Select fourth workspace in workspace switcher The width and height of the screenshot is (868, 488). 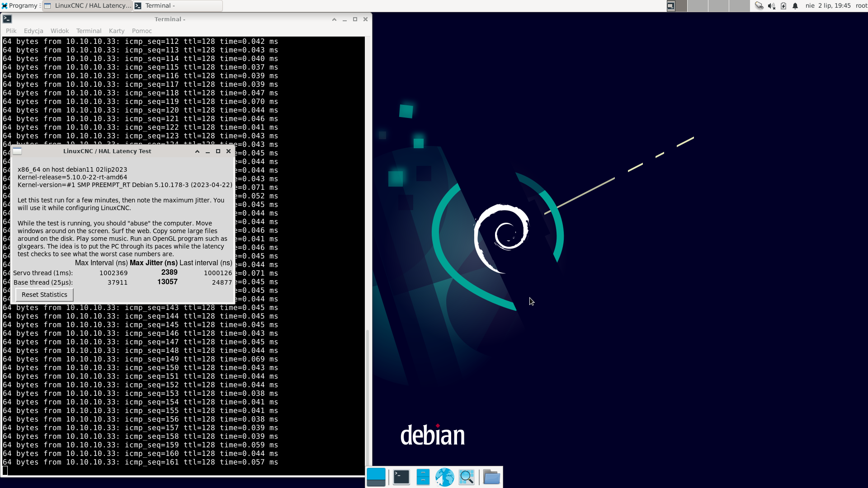click(739, 6)
